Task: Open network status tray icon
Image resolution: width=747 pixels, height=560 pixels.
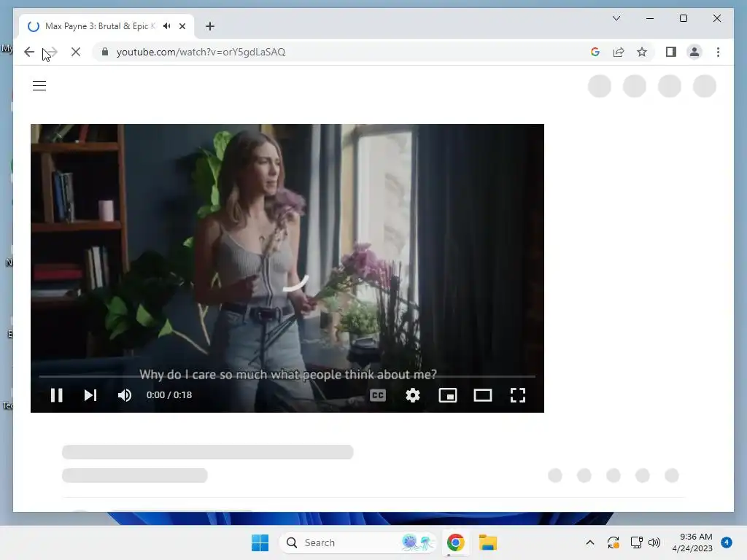Action: tap(636, 542)
